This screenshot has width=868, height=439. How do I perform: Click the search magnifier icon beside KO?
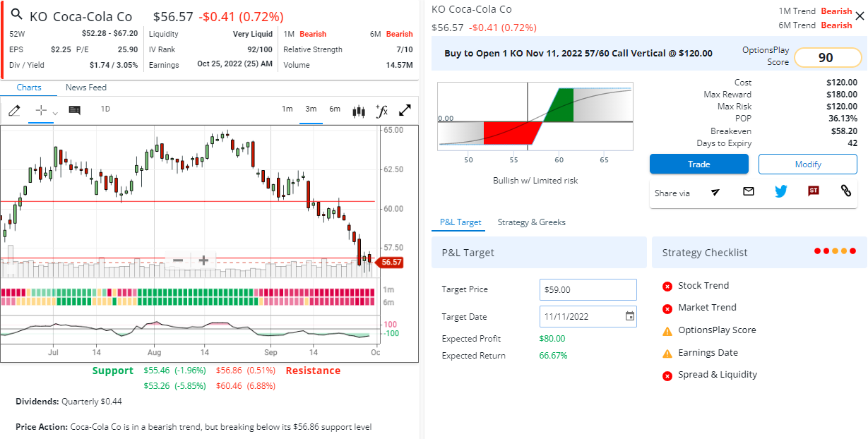click(16, 15)
